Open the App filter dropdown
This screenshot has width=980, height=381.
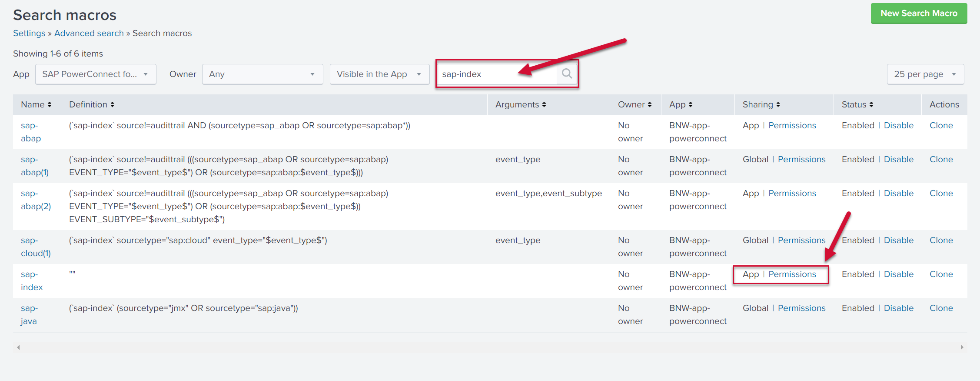pyautogui.click(x=96, y=74)
